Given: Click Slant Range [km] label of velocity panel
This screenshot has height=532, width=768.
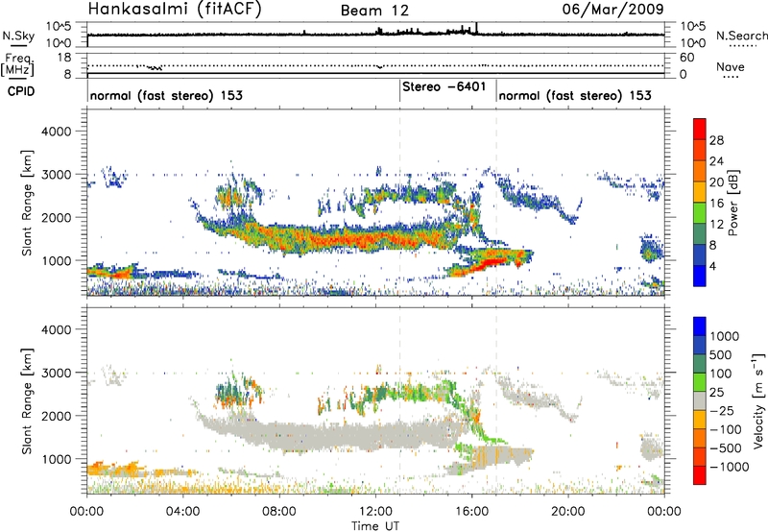Looking at the screenshot, I should point(27,400).
